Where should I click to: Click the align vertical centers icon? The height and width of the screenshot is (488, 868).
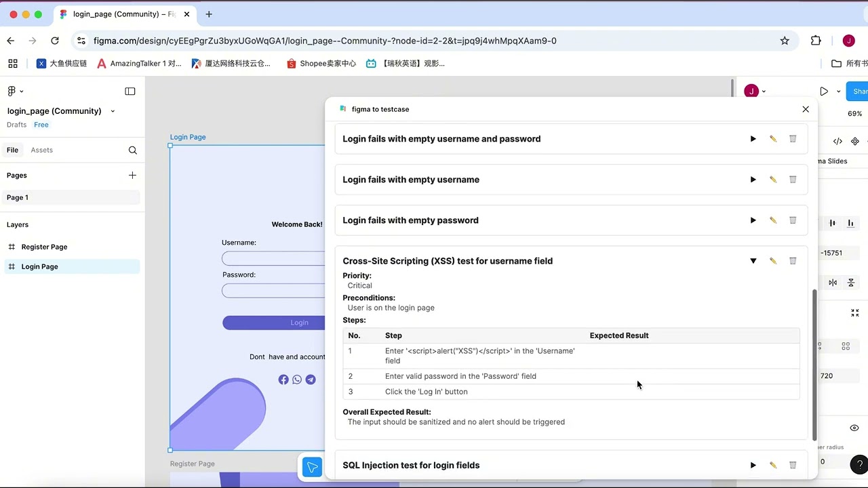click(x=833, y=223)
